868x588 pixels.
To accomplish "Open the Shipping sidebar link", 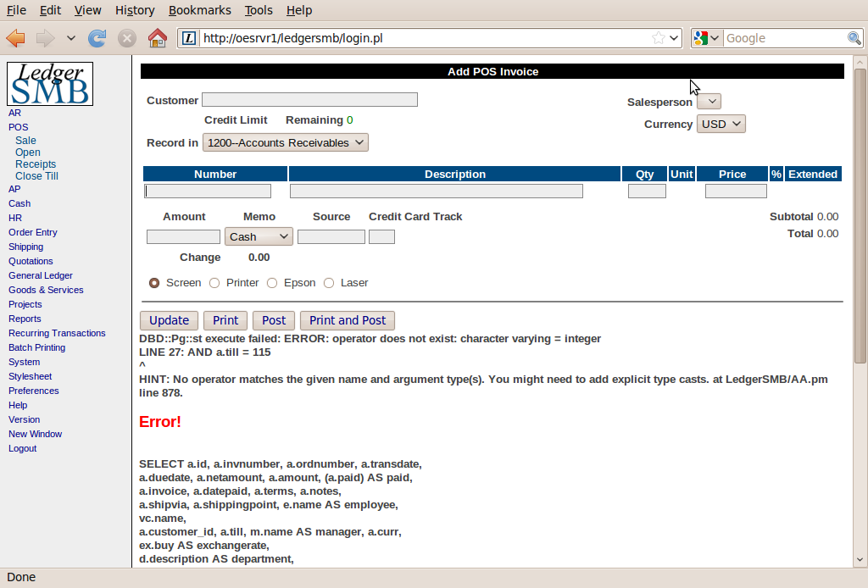I will point(25,247).
